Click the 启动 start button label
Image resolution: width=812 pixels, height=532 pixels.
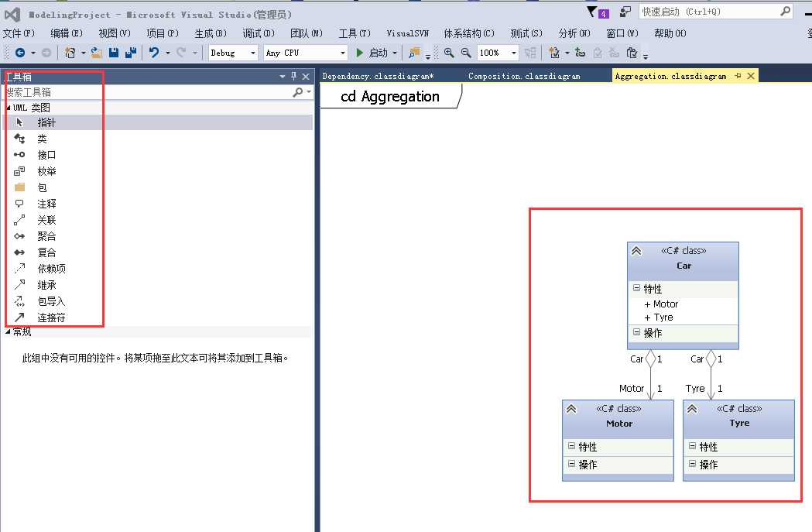tap(378, 53)
